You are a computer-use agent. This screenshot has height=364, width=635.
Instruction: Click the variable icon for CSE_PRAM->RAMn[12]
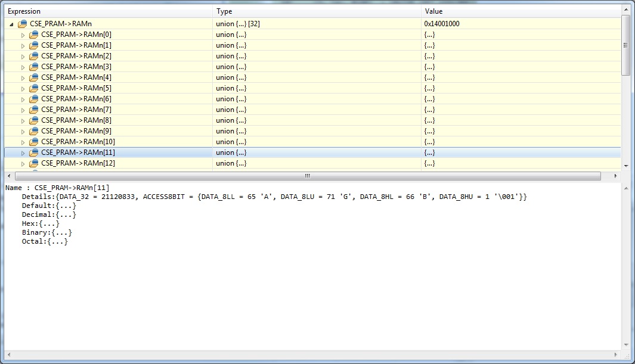click(x=33, y=163)
